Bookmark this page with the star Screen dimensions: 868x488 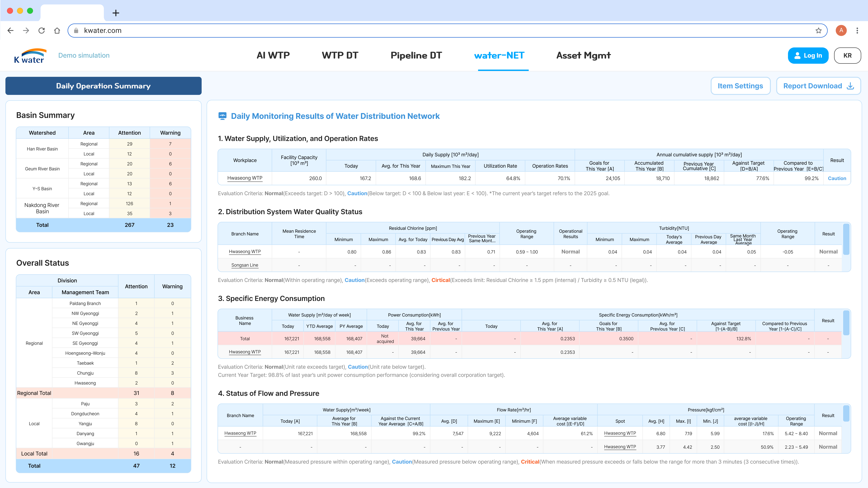[x=818, y=31]
